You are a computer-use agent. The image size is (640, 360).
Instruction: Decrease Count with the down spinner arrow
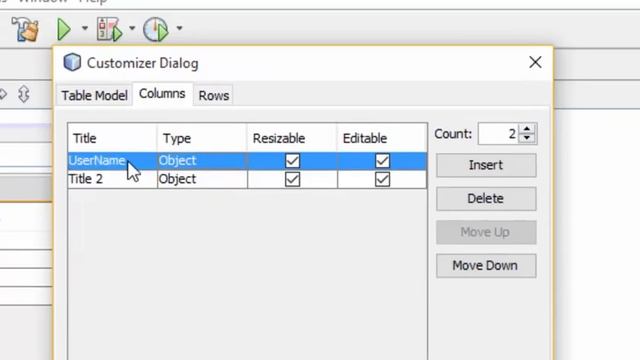(527, 139)
